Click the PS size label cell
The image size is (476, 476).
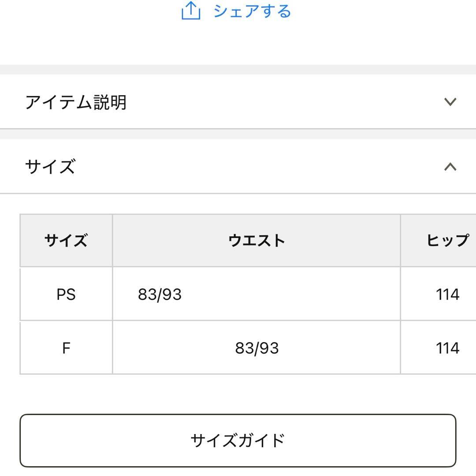click(x=66, y=294)
